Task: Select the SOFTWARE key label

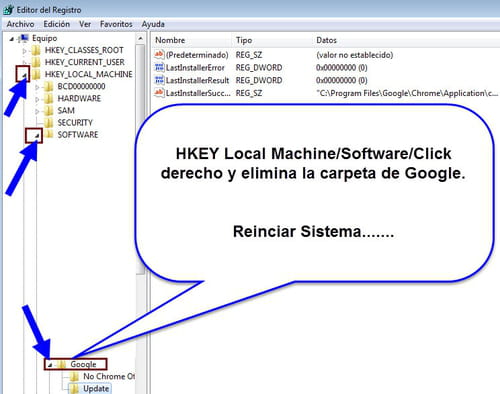Action: point(78,135)
